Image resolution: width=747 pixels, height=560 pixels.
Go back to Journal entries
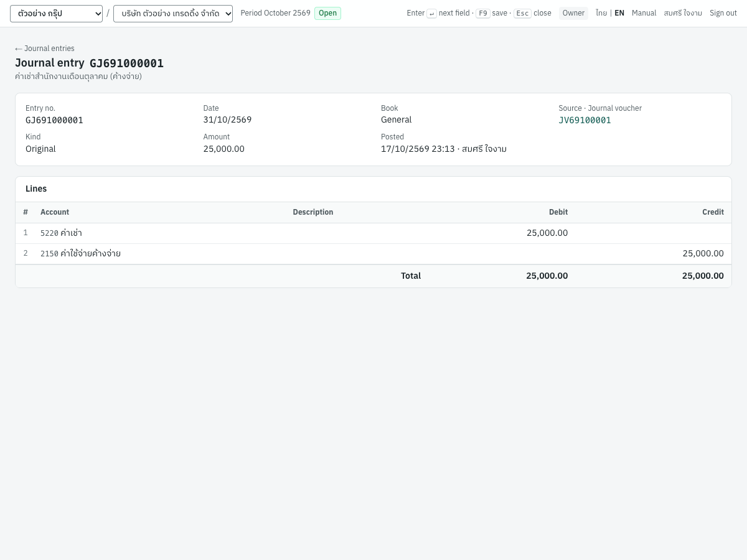click(x=45, y=49)
